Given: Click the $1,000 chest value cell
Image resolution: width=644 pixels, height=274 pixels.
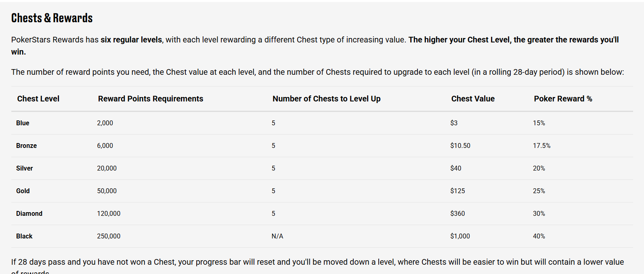Looking at the screenshot, I should click(460, 236).
